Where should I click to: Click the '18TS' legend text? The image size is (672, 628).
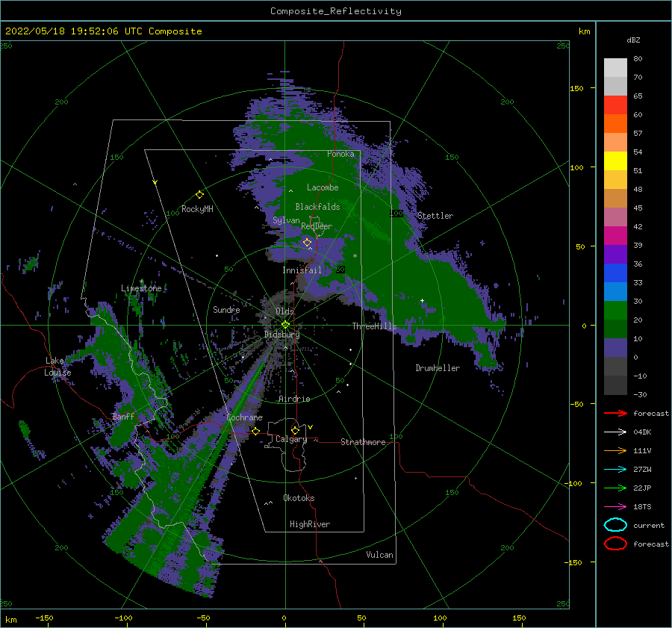[x=642, y=507]
